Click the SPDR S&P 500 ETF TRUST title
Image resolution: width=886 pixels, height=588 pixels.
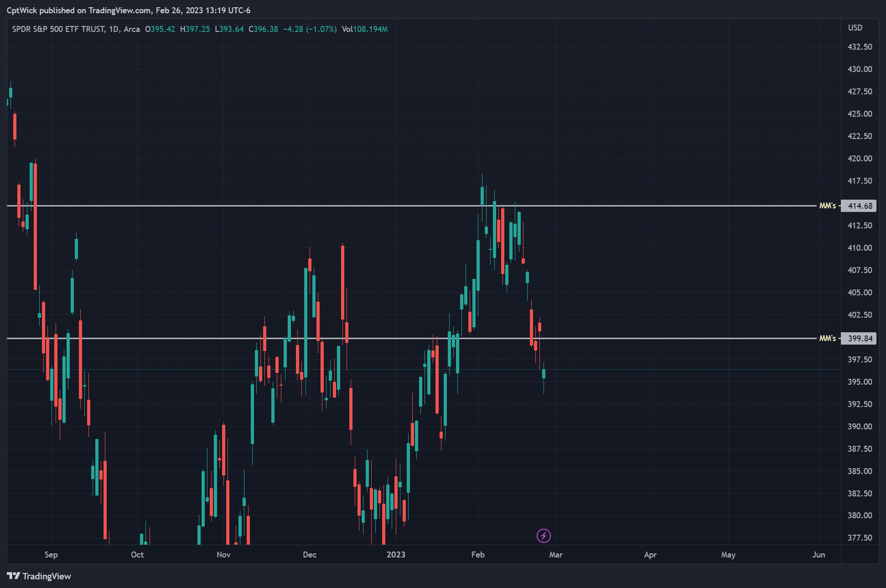click(58, 29)
